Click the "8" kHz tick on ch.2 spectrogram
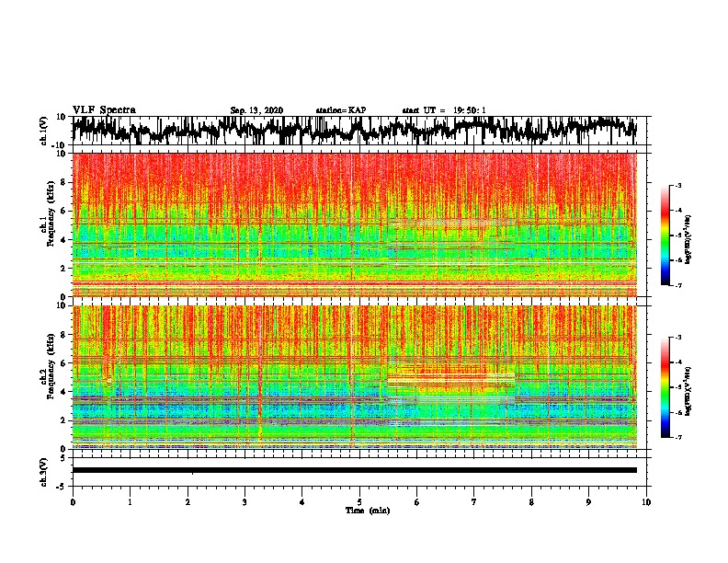 (63, 335)
